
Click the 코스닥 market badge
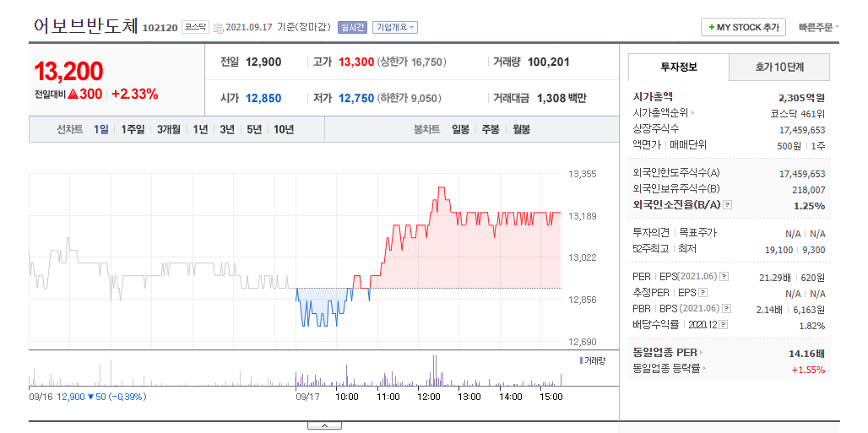click(x=195, y=27)
